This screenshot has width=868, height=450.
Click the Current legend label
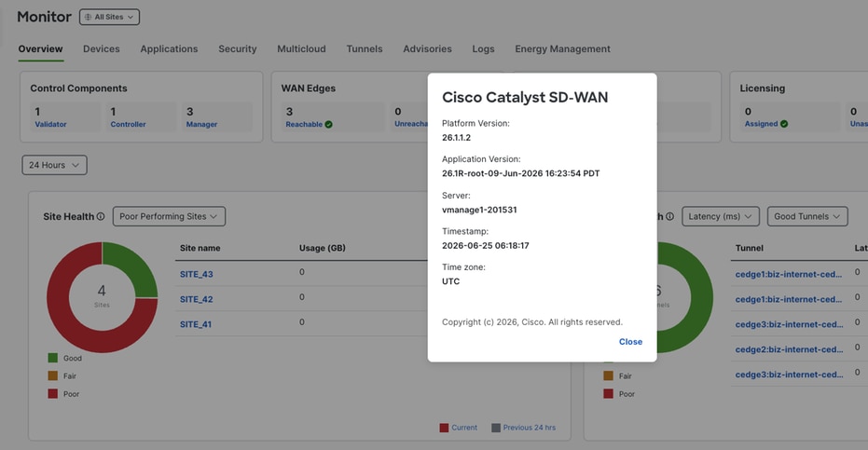(464, 428)
